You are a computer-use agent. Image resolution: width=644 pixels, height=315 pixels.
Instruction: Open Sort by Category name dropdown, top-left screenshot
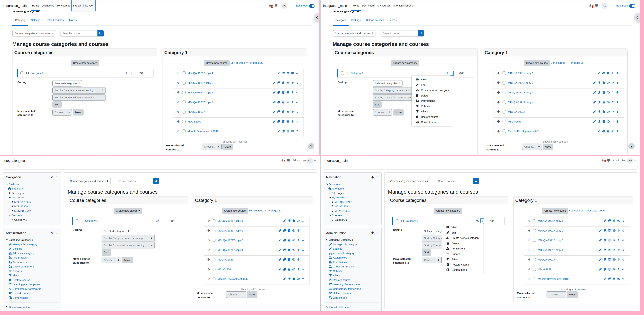click(79, 90)
